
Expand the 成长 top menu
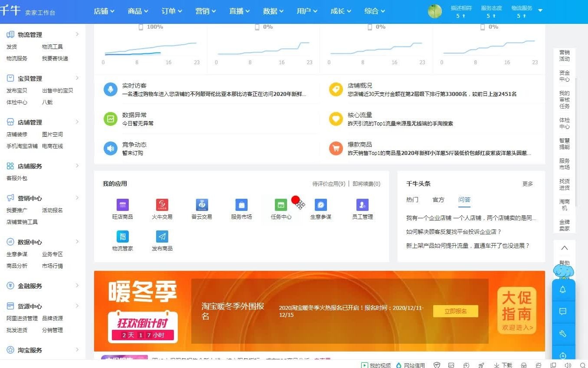click(341, 11)
